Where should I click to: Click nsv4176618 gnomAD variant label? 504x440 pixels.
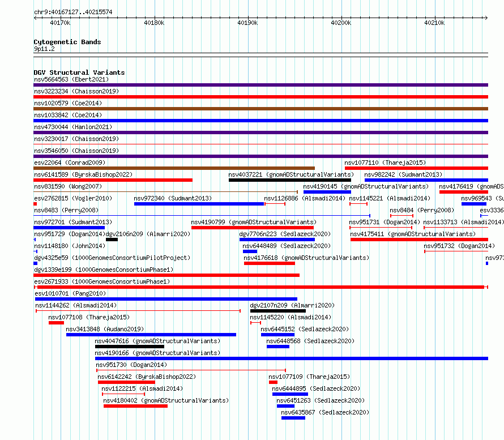point(306,258)
